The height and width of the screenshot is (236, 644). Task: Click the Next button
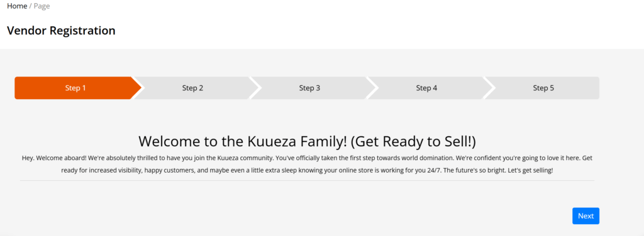click(x=586, y=216)
